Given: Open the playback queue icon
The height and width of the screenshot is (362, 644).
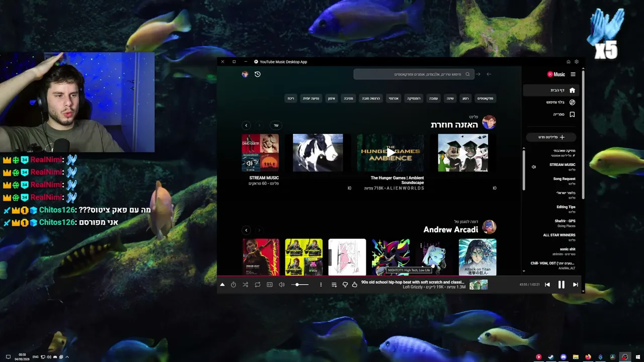Looking at the screenshot, I should tap(334, 285).
